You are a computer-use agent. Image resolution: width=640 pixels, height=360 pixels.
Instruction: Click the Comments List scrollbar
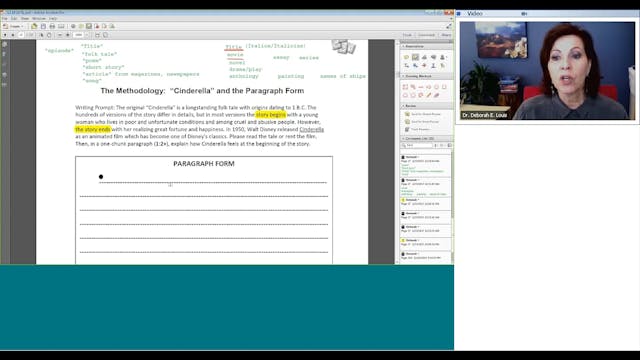452,207
